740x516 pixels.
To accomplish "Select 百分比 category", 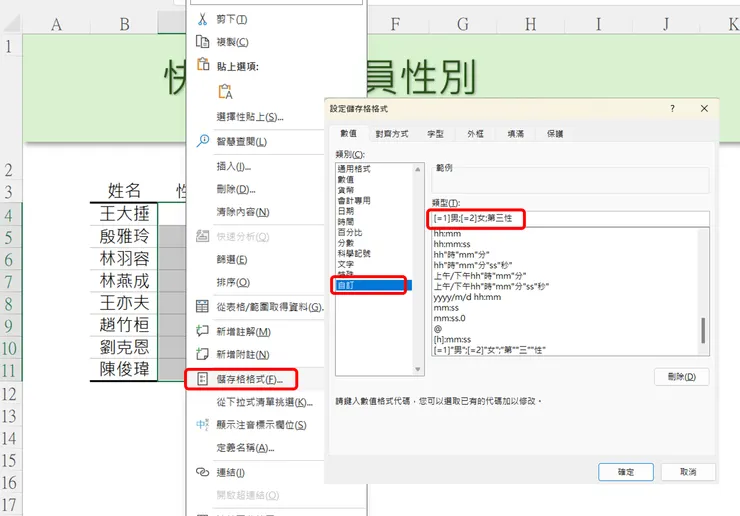I will pos(350,232).
